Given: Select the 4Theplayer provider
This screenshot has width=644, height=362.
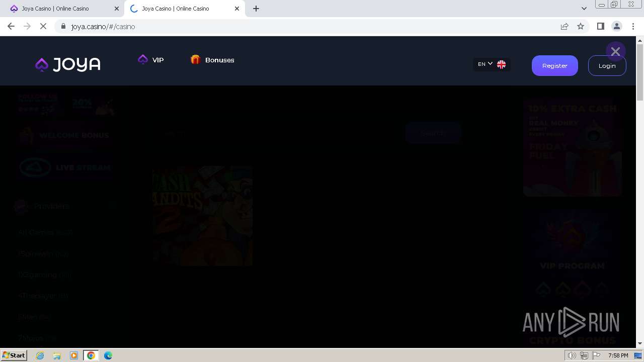Looking at the screenshot, I should [43, 296].
